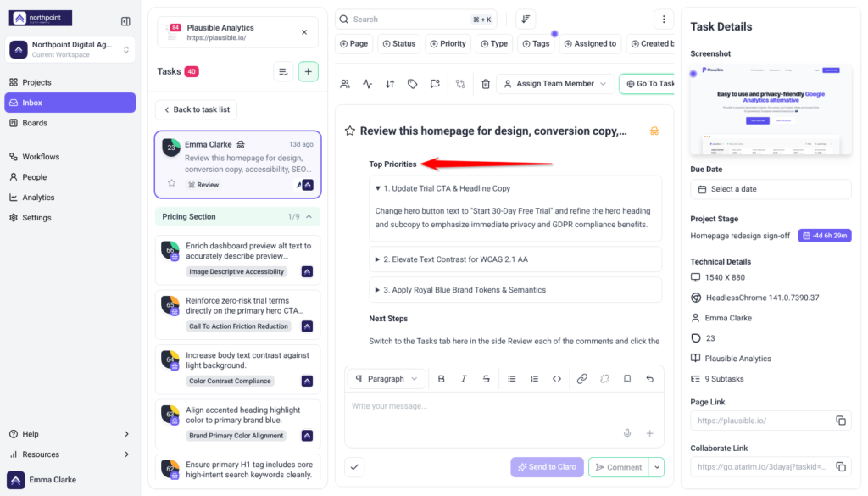Screen dimensions: 868x496
Task: Add a Priority filter
Action: (x=448, y=44)
